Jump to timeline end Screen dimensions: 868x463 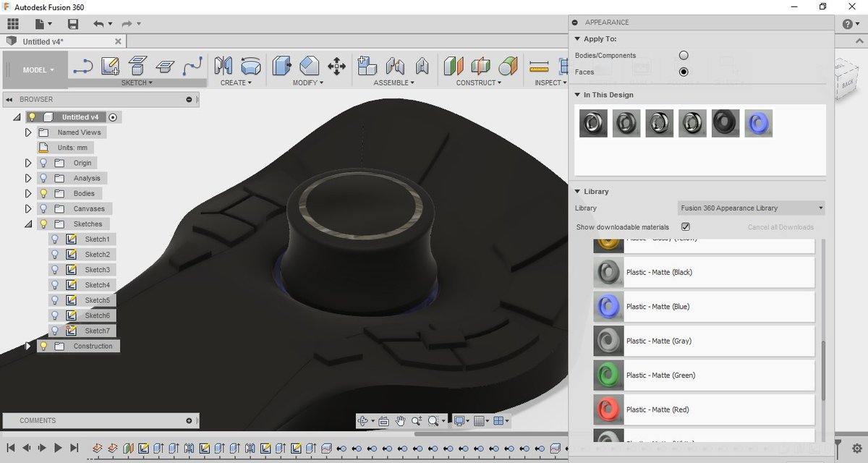tap(74, 449)
